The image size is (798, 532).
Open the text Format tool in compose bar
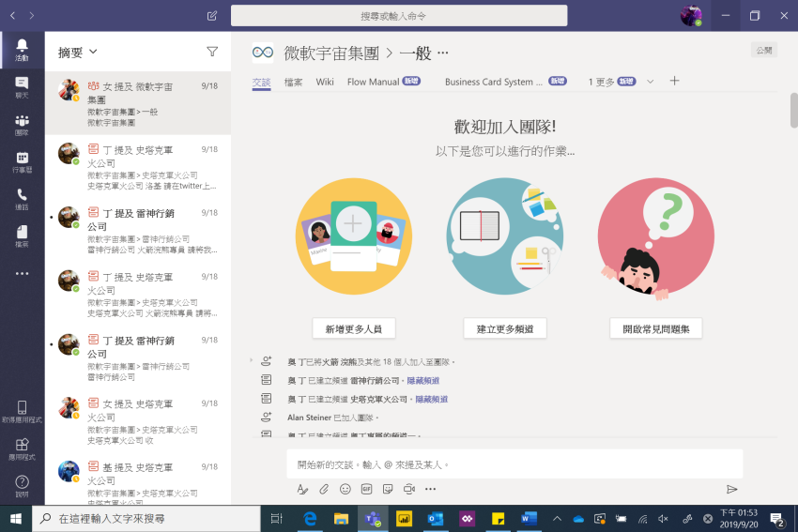[x=302, y=489]
